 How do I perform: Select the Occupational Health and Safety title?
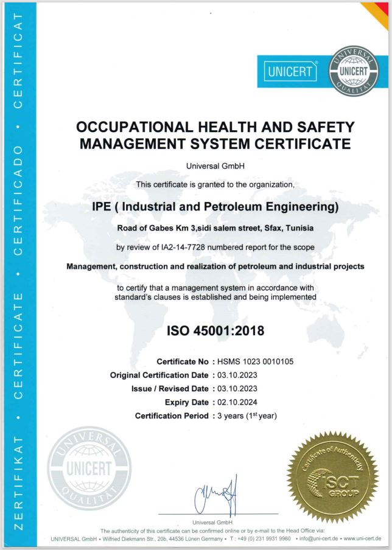pyautogui.click(x=216, y=135)
